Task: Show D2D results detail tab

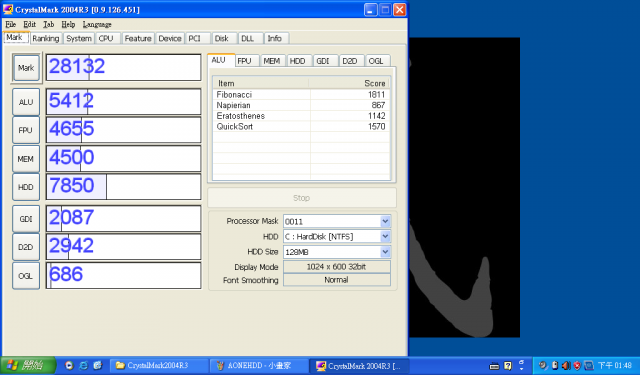Action: [x=350, y=61]
